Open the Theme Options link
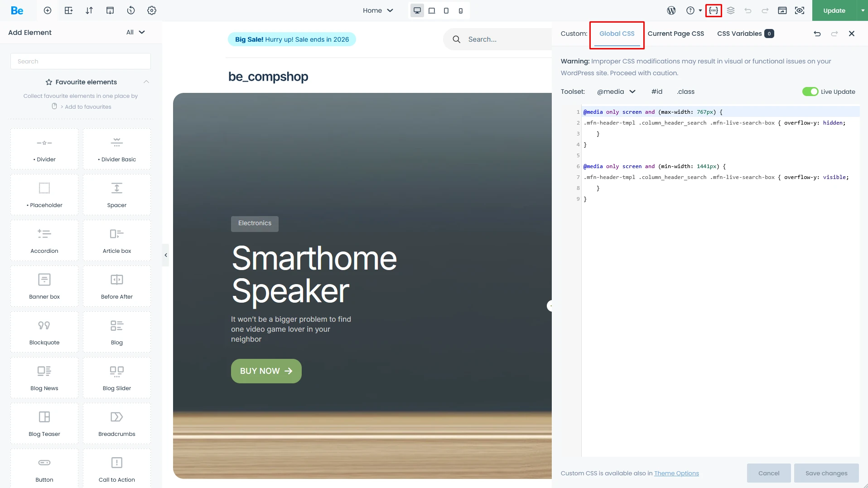 (676, 473)
